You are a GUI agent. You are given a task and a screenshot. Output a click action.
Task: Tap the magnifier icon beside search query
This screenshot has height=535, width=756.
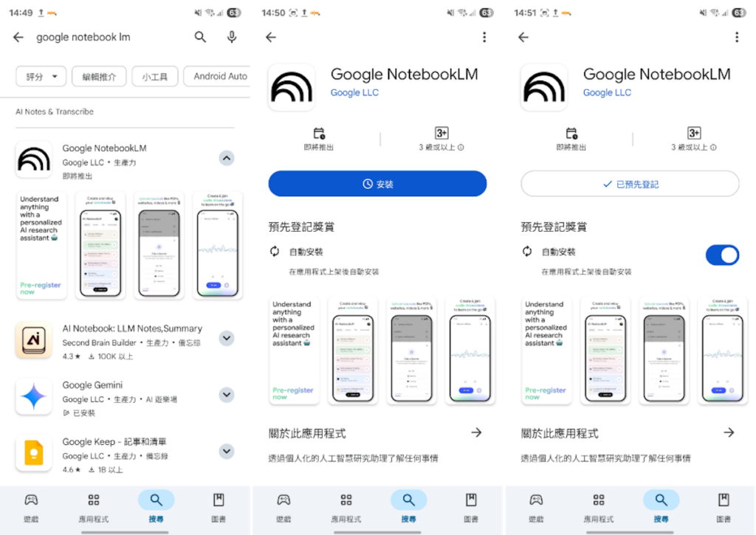click(200, 37)
